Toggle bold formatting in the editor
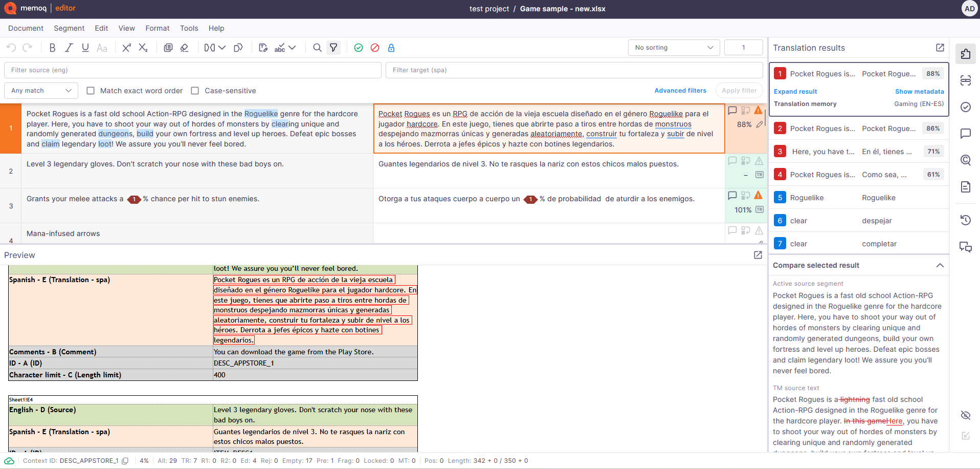Viewport: 980px width, 469px height. [x=52, y=48]
